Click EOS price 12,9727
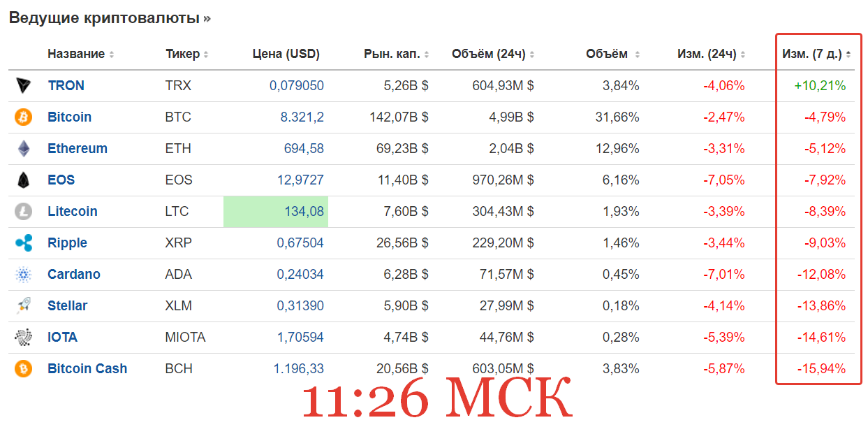Viewport: 868px width, 434px height. pyautogui.click(x=300, y=180)
